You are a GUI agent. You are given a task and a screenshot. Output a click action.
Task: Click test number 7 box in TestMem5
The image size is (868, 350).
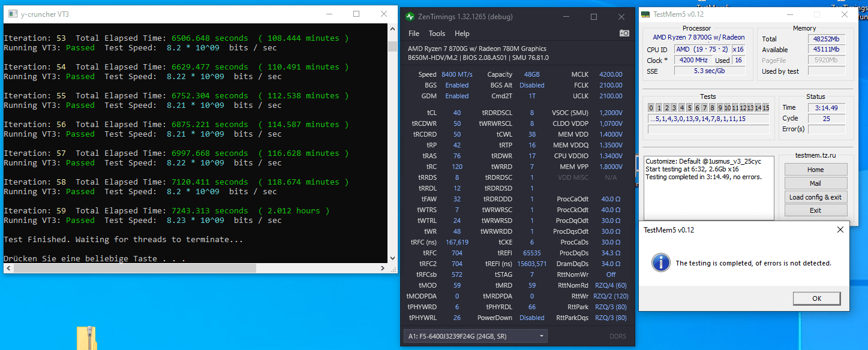(704, 108)
